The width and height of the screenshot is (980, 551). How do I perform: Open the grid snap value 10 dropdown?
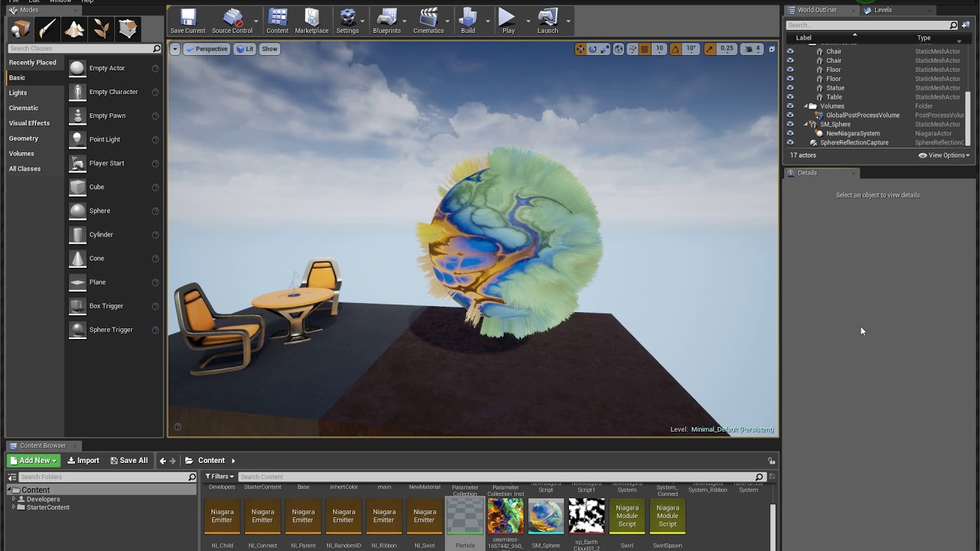coord(659,49)
